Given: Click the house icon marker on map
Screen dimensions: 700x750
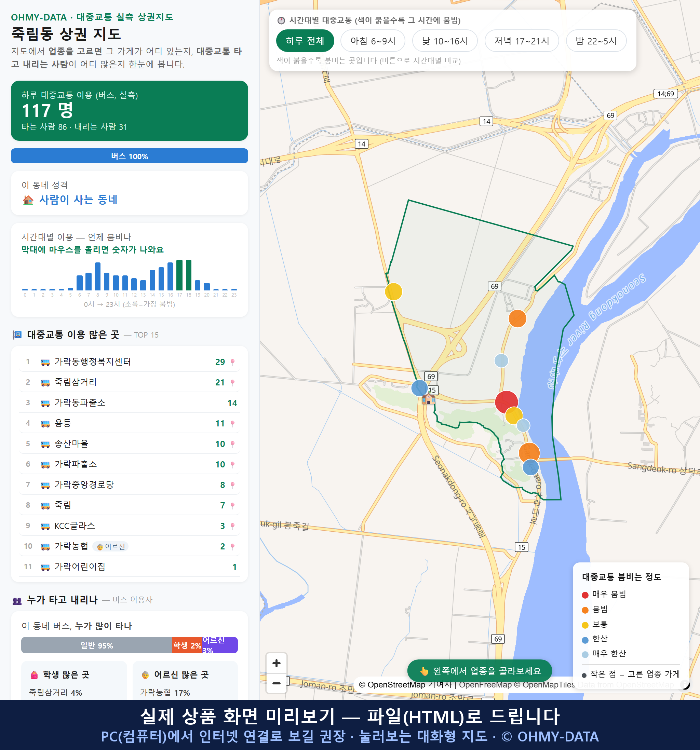Looking at the screenshot, I should pyautogui.click(x=428, y=398).
